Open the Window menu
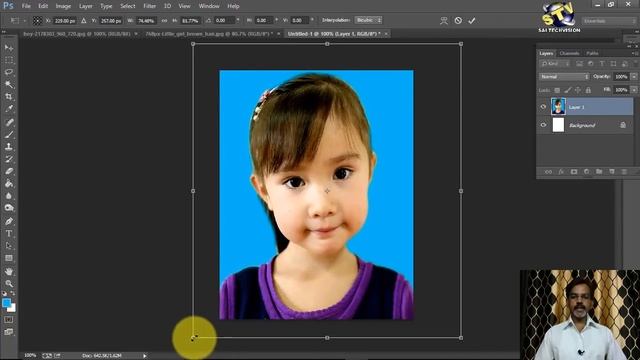Viewport: 640px width, 360px height. 209,6
